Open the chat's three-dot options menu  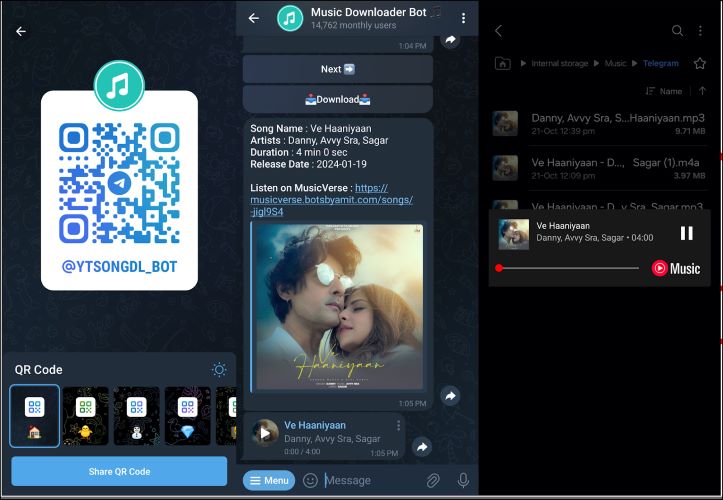coord(463,18)
